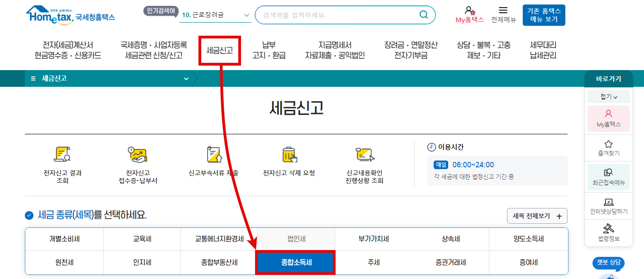This screenshot has width=644, height=279.
Task: Expand the 인기검색어 dropdown list
Action: pos(247,14)
